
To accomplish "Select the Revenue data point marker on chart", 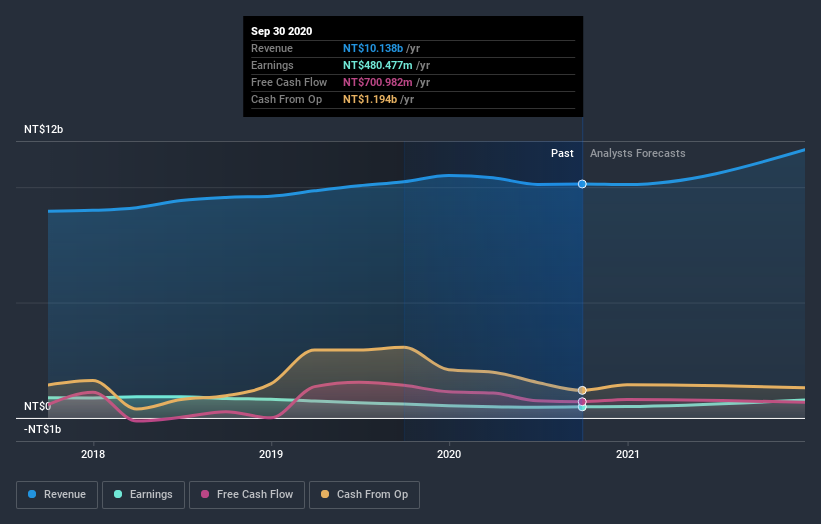I will coord(582,184).
